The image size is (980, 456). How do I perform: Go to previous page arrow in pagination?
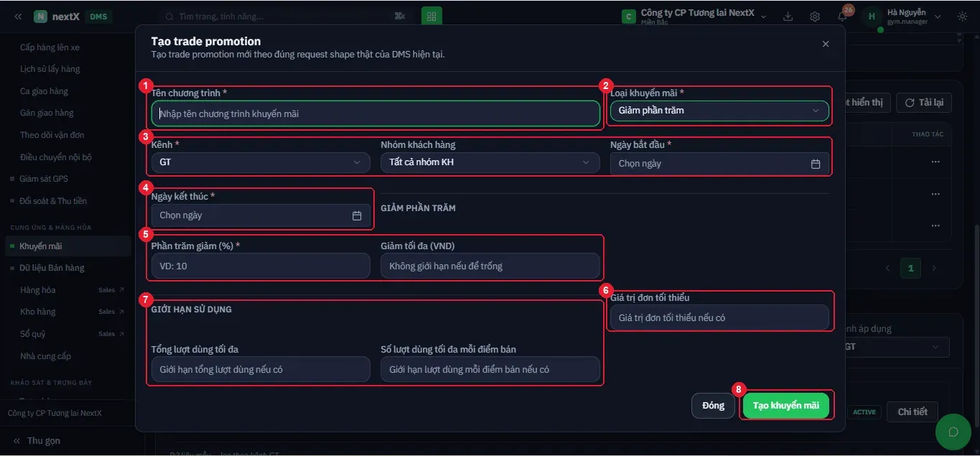pos(887,268)
